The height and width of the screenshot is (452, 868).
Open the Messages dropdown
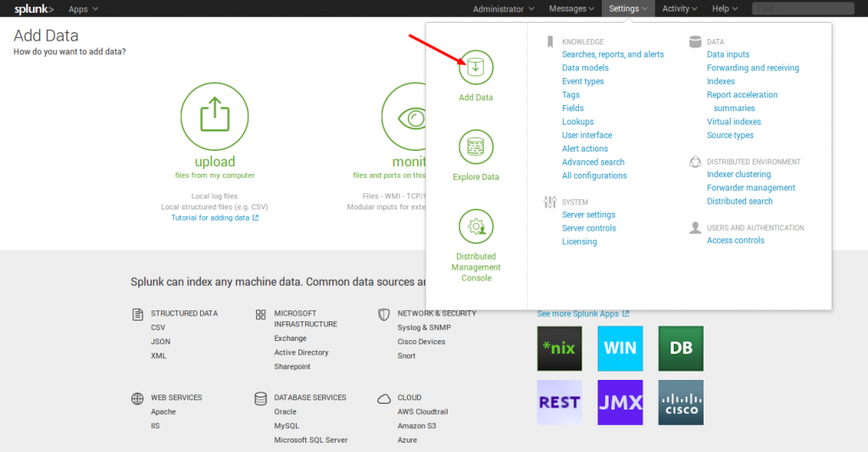pos(571,8)
